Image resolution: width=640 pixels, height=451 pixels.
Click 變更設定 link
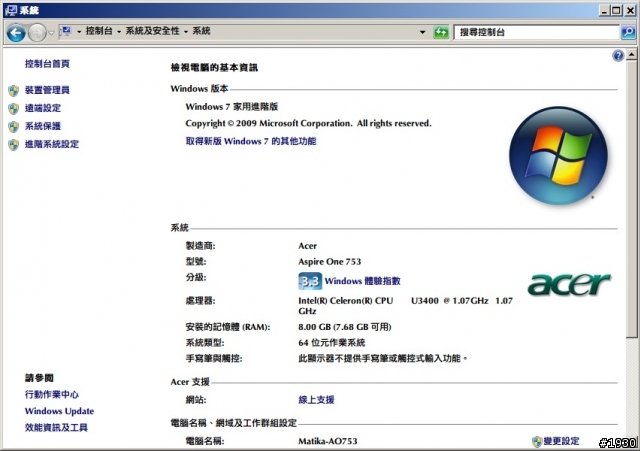(x=561, y=441)
